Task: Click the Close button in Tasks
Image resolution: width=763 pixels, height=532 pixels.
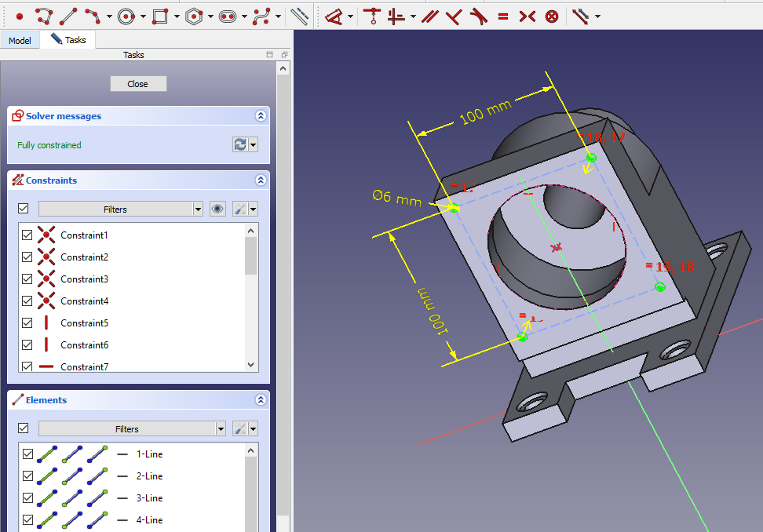Action: (138, 84)
